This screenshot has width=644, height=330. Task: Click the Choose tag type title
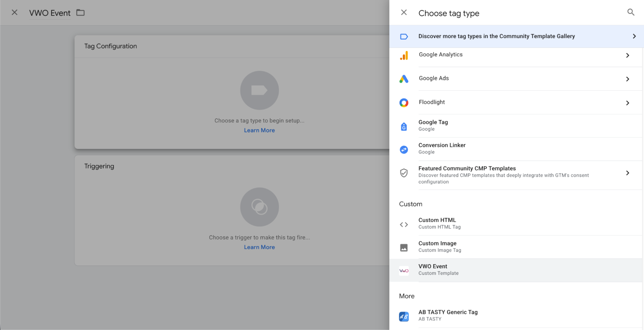pos(449,13)
